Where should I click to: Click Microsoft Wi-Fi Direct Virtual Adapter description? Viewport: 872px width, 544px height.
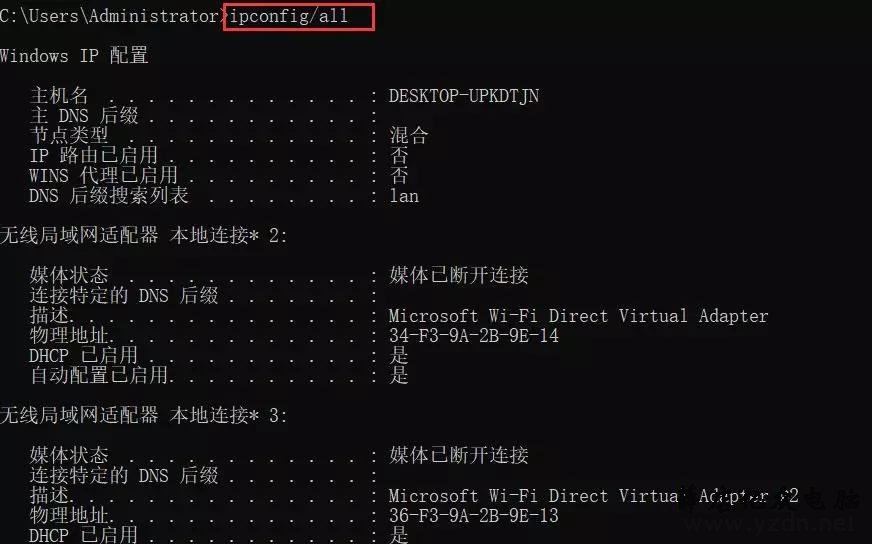click(578, 316)
